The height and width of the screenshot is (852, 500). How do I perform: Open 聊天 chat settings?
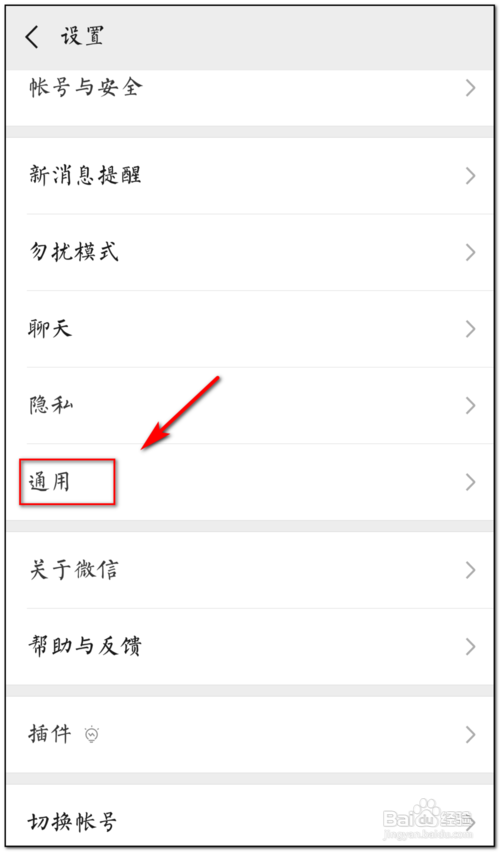coord(249,329)
